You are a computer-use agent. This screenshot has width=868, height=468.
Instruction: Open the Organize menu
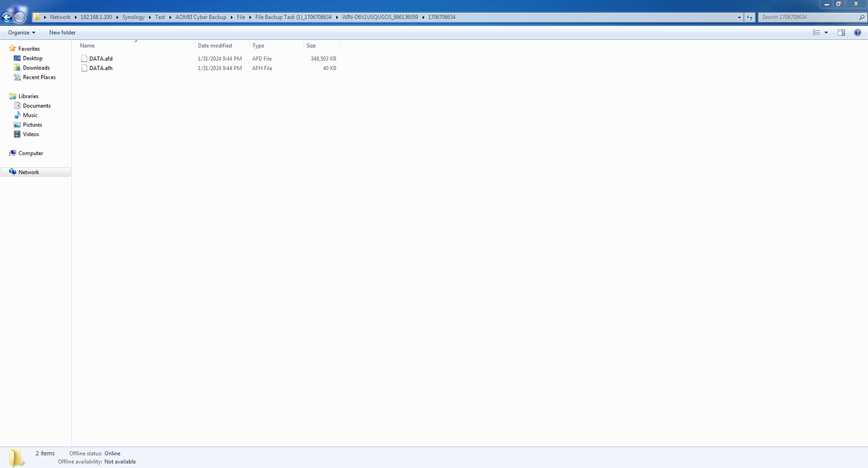tap(22, 33)
